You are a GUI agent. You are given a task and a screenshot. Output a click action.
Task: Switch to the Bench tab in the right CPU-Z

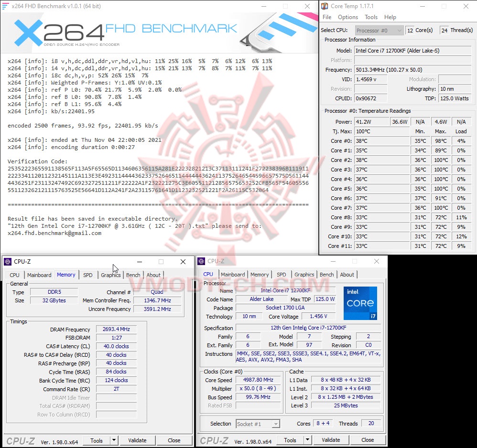326,274
